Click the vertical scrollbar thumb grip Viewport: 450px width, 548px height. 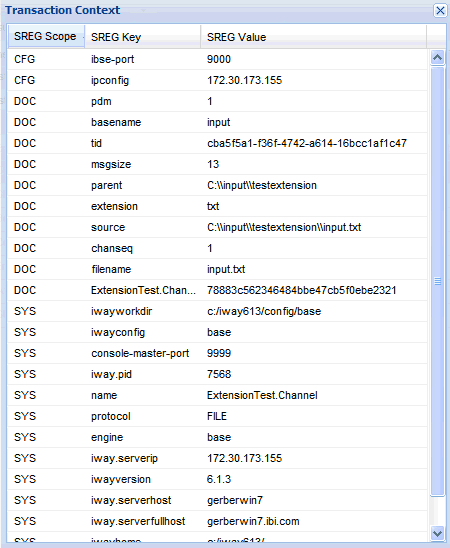click(437, 281)
